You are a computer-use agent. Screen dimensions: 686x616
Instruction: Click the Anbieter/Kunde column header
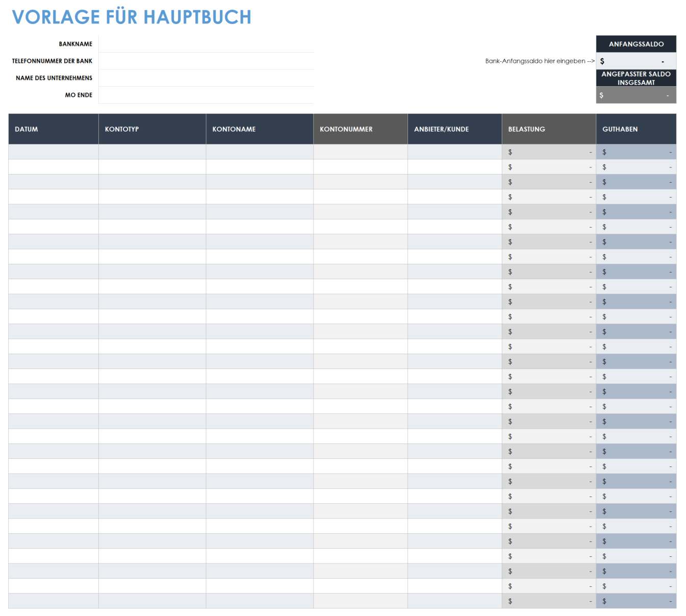[x=455, y=129]
